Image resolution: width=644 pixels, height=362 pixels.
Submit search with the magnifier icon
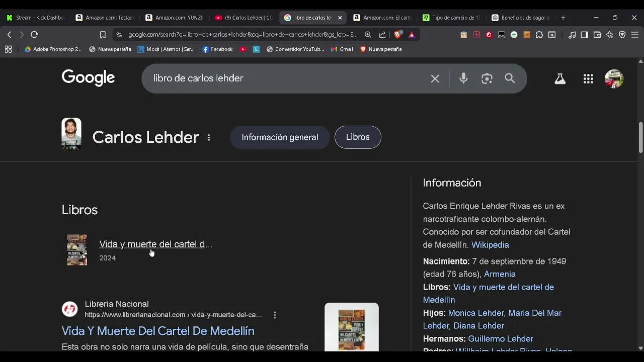510,78
